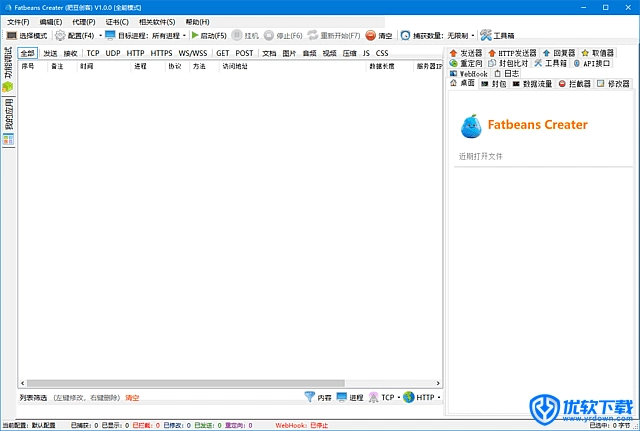Open the 文件(F) menu

tap(18, 22)
